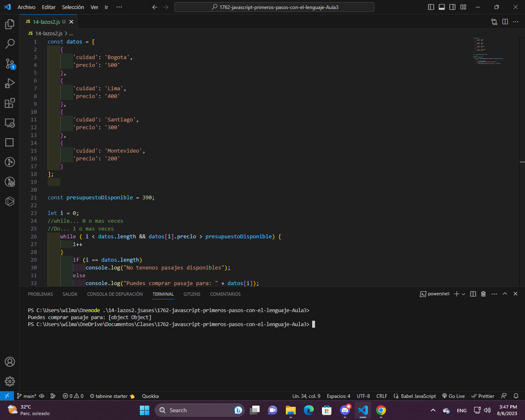Open the customize layout button
The width and height of the screenshot is (525, 420).
point(463,7)
